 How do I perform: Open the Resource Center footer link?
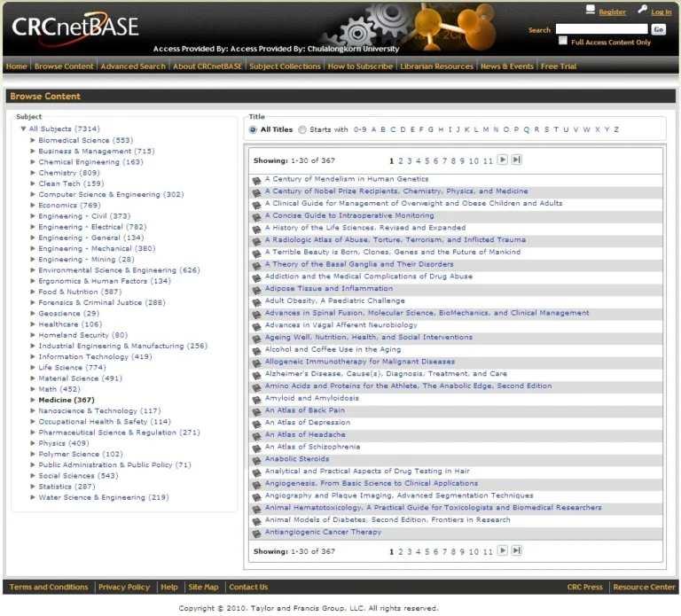click(644, 587)
